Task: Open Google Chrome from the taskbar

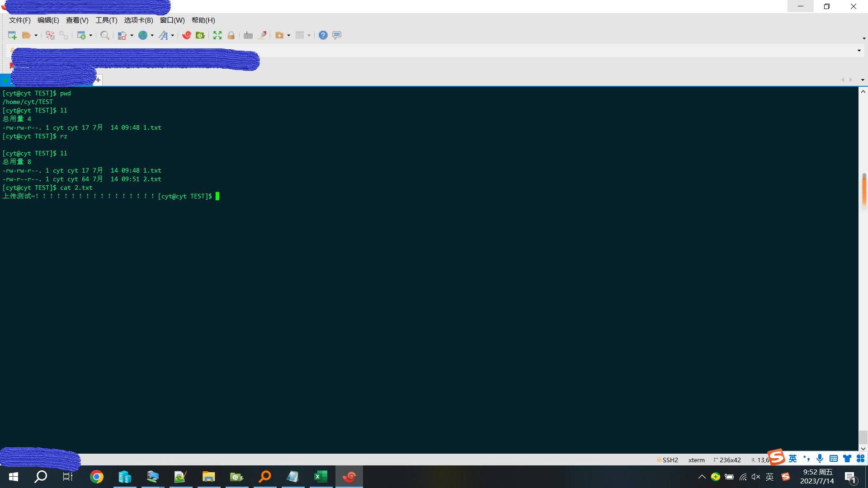Action: [96, 477]
